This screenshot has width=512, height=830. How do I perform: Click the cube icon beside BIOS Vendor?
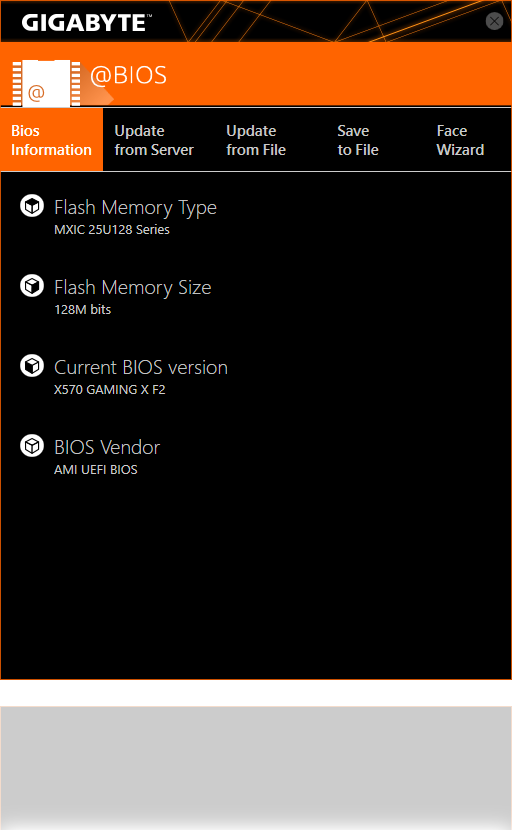tap(32, 446)
